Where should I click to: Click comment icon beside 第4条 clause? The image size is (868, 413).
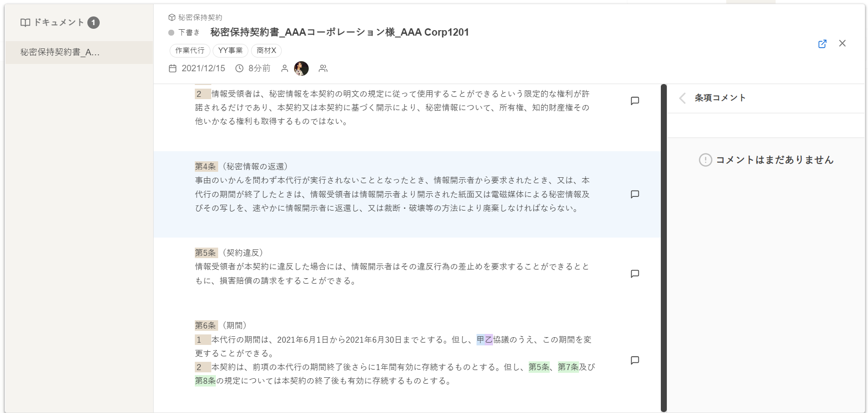634,194
